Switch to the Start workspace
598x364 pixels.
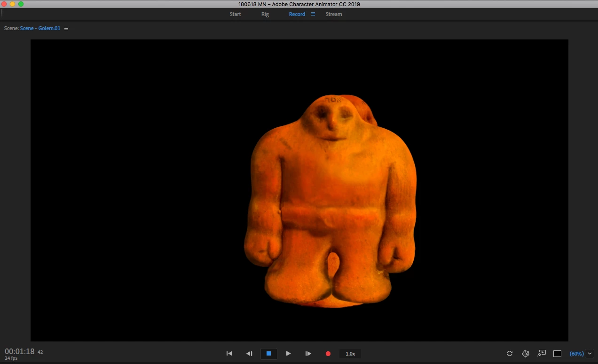click(235, 14)
